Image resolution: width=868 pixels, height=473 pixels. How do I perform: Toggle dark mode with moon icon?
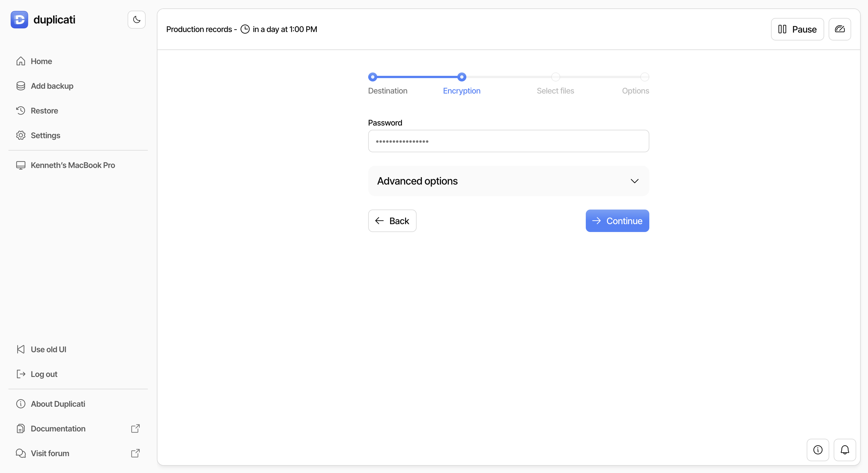136,20
